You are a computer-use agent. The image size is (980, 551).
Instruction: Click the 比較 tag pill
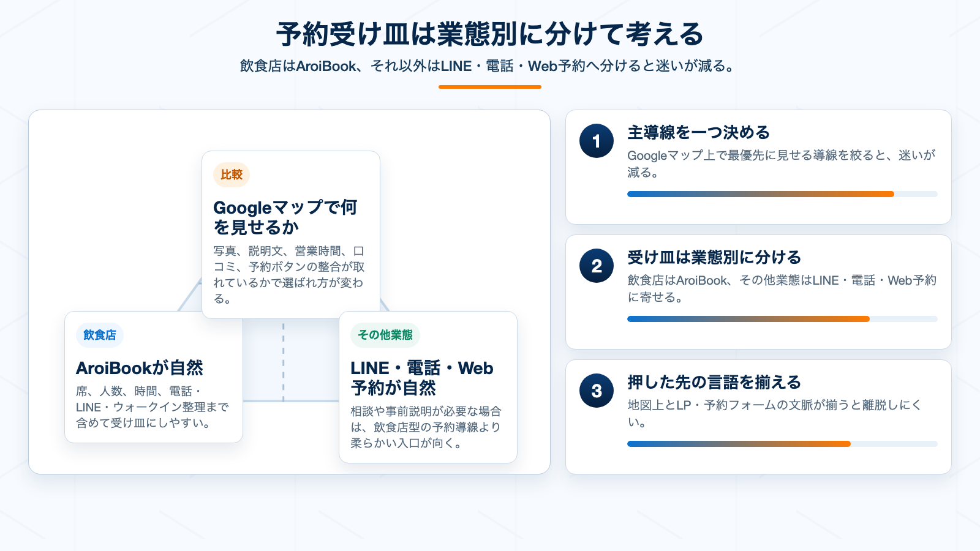coord(232,174)
